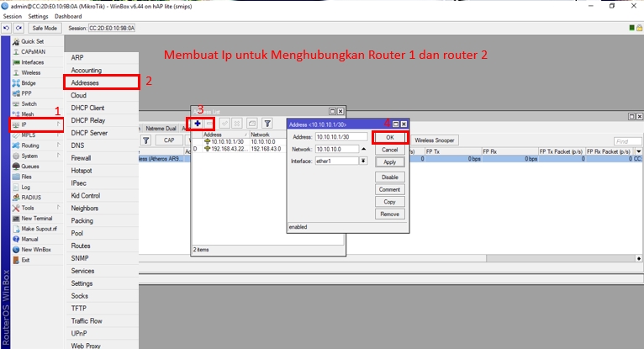Expand the Routing submenu
This screenshot has height=349, width=644.
coord(37,145)
